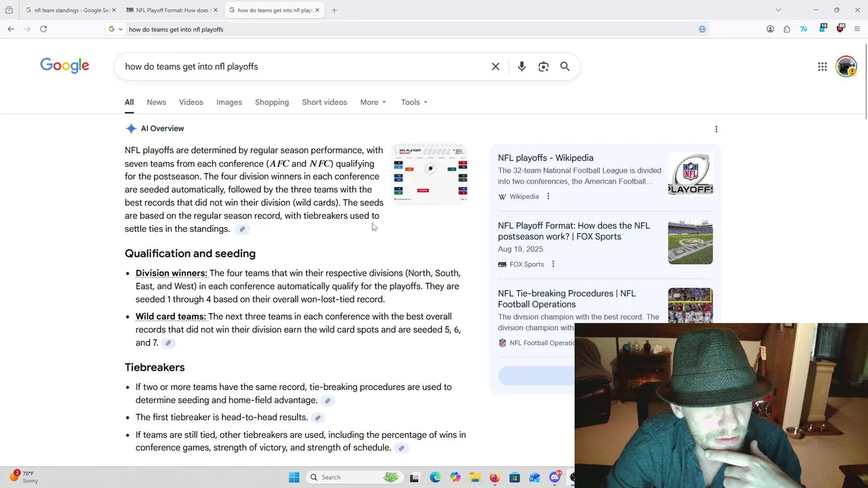Open File Explorer from taskbar
The image size is (868, 488).
(475, 477)
